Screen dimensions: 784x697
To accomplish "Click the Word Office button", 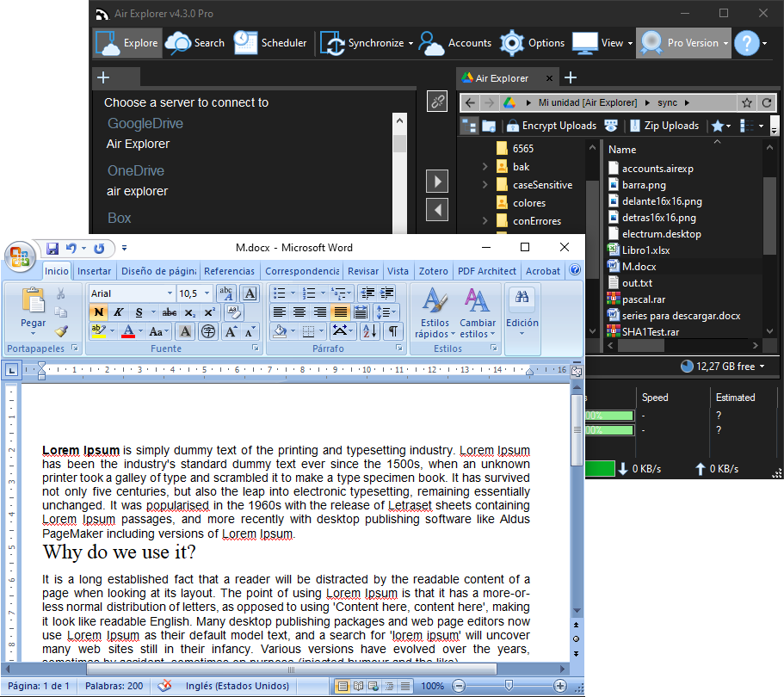I will coord(20,256).
